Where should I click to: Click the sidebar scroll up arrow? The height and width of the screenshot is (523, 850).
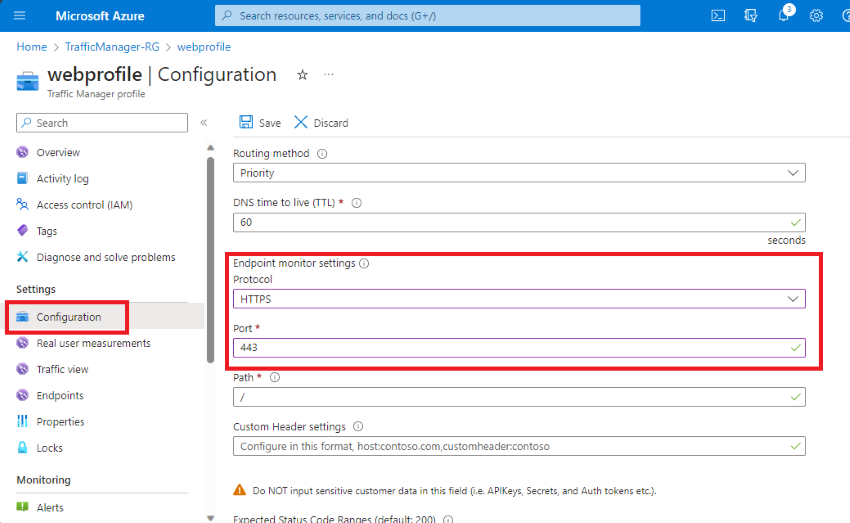click(210, 147)
